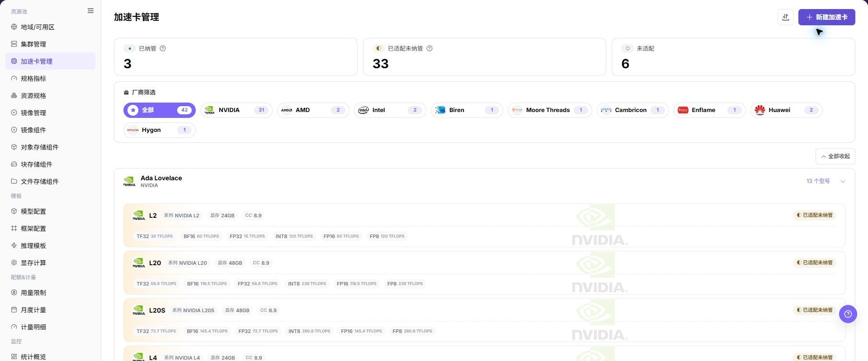The height and width of the screenshot is (361, 868).
Task: Filter accelerator cards by AMD
Action: [313, 110]
